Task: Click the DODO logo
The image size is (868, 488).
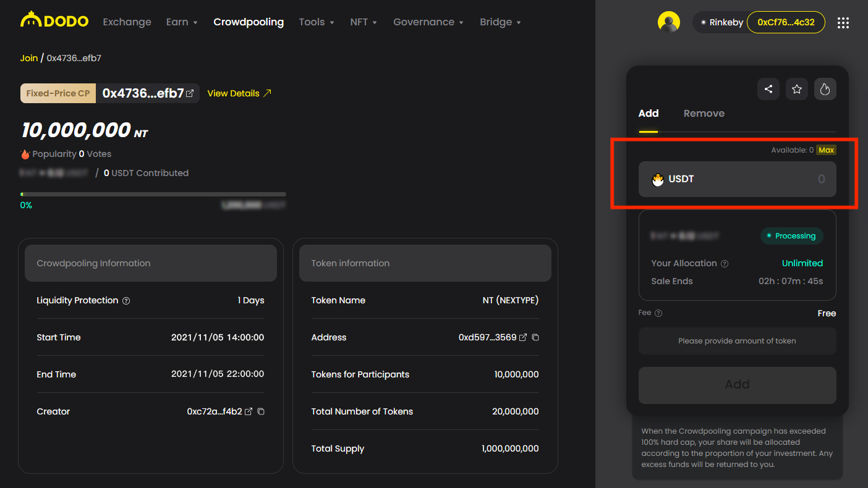Action: click(54, 21)
